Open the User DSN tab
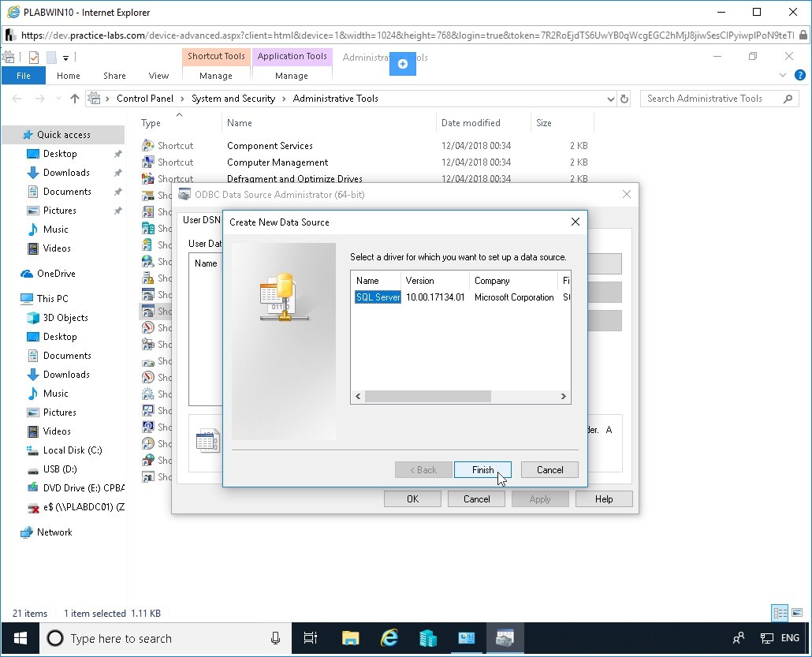This screenshot has width=812, height=657. (202, 220)
